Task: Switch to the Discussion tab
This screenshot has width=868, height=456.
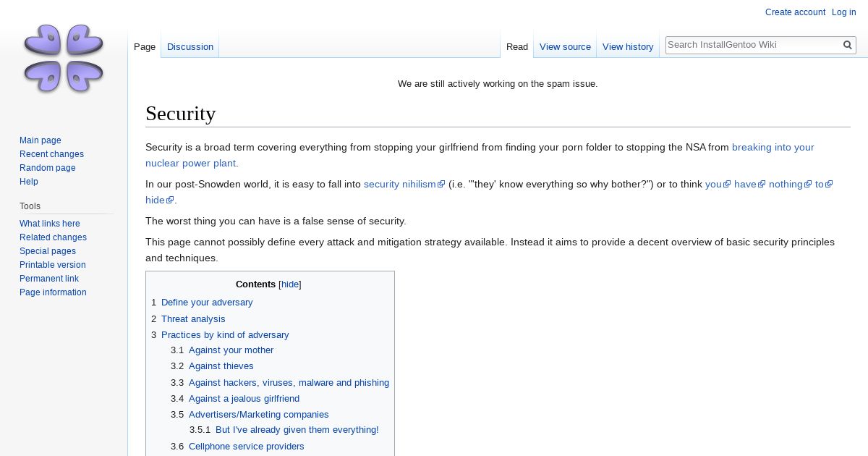Action: click(190, 46)
